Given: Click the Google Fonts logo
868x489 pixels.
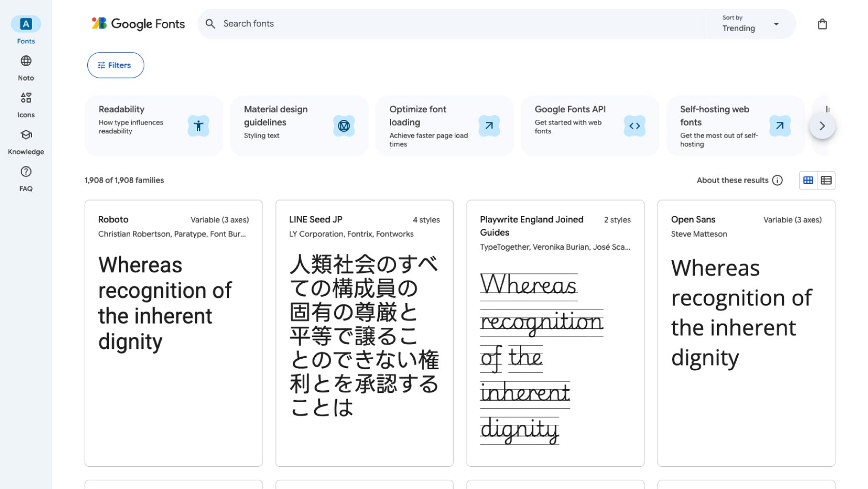Looking at the screenshot, I should tap(138, 24).
